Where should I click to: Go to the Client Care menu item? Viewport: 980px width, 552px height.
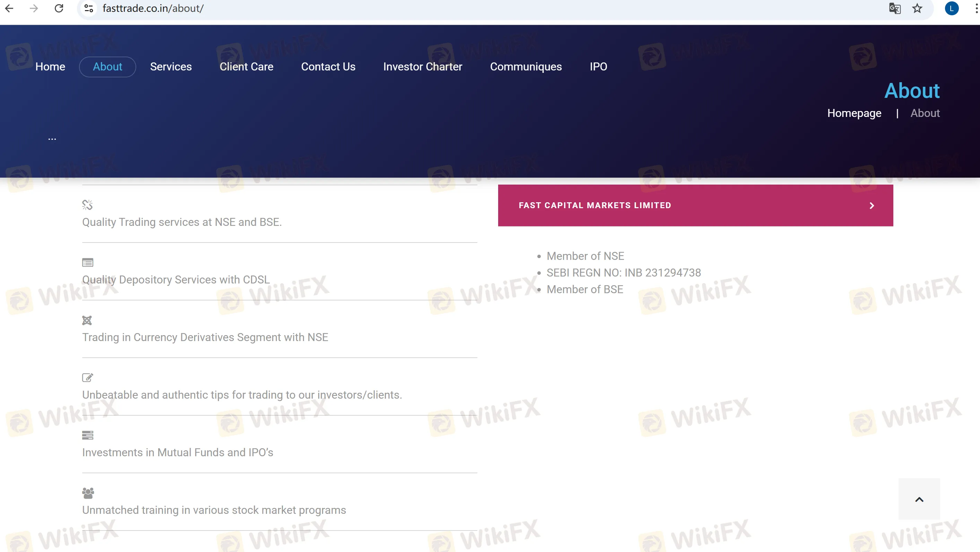click(x=246, y=67)
